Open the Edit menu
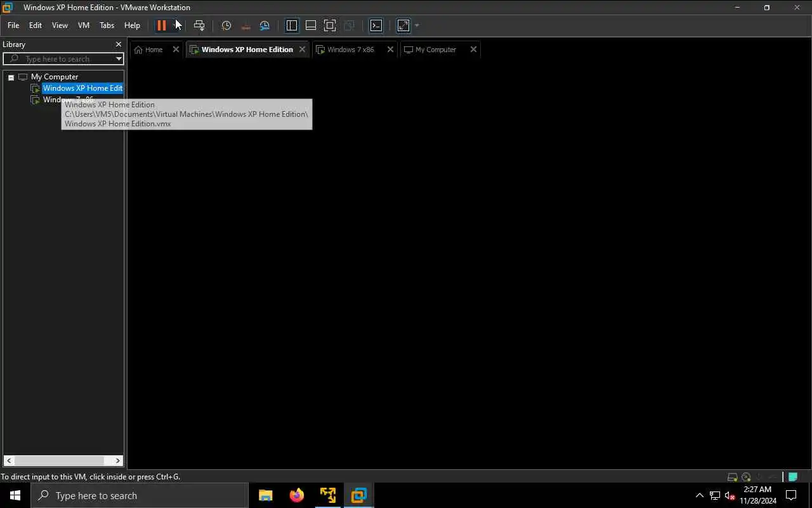 tap(36, 25)
